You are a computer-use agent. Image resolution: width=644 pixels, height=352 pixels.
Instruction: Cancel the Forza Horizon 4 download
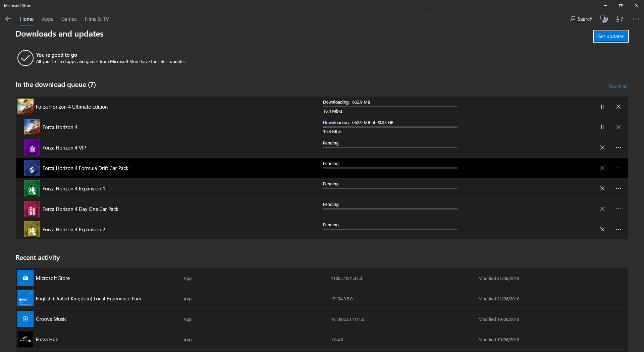(x=619, y=127)
